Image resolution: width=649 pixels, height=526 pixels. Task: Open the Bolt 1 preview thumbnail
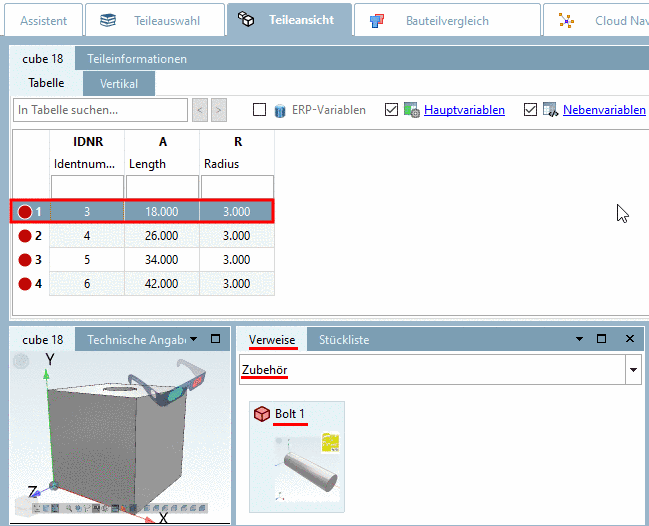pos(307,468)
